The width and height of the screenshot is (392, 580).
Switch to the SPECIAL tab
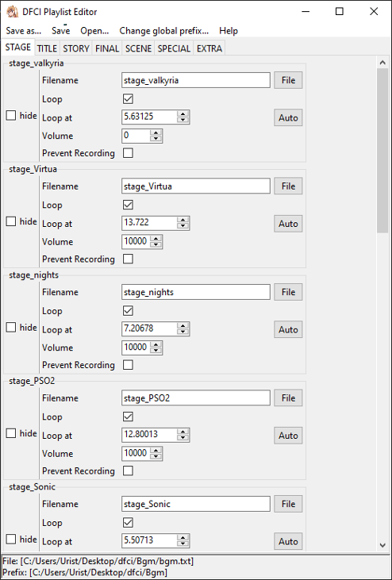(174, 48)
